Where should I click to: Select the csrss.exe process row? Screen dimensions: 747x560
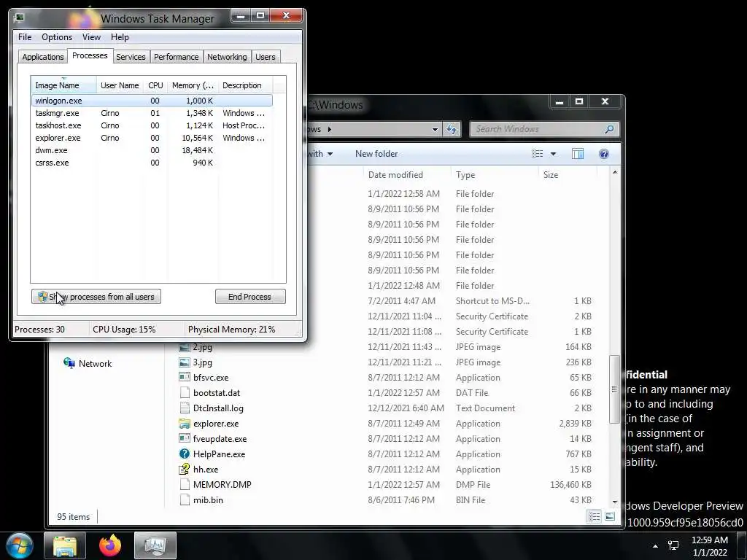click(152, 163)
